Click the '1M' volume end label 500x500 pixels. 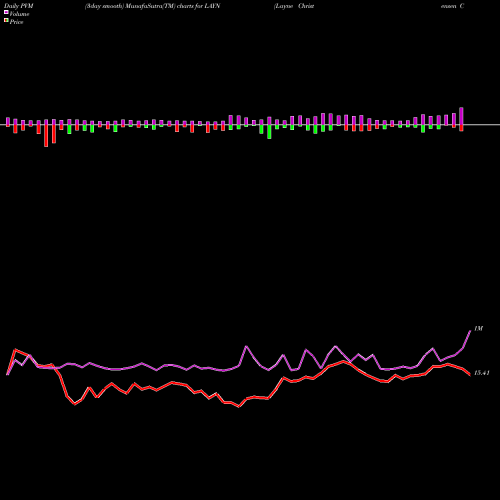478,329
